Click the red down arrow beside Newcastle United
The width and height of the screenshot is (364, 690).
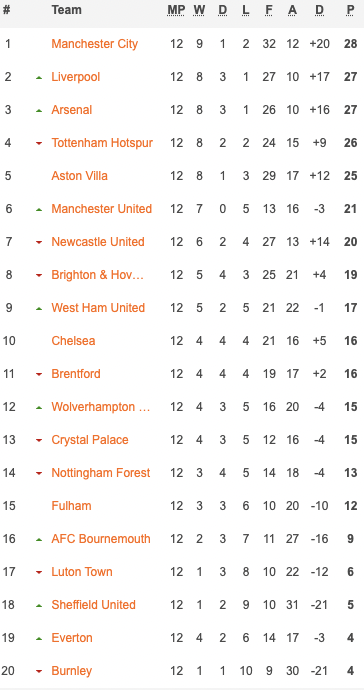tap(39, 242)
